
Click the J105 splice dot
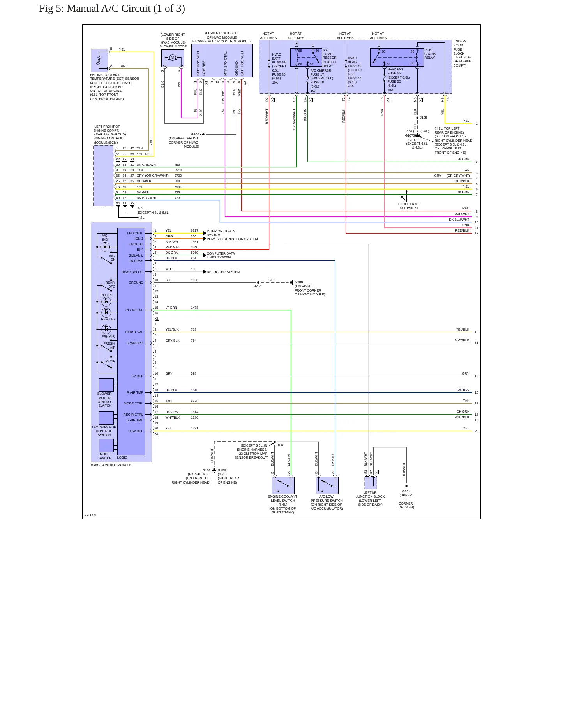[417, 118]
